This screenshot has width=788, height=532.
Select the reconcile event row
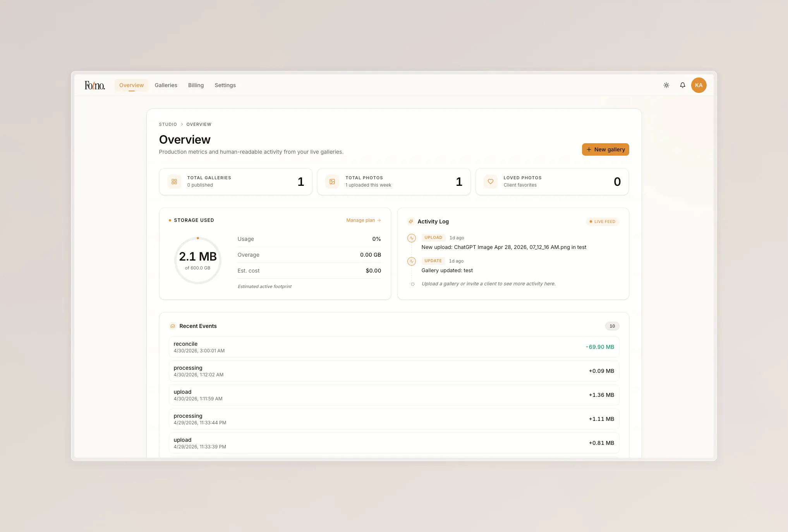click(394, 347)
